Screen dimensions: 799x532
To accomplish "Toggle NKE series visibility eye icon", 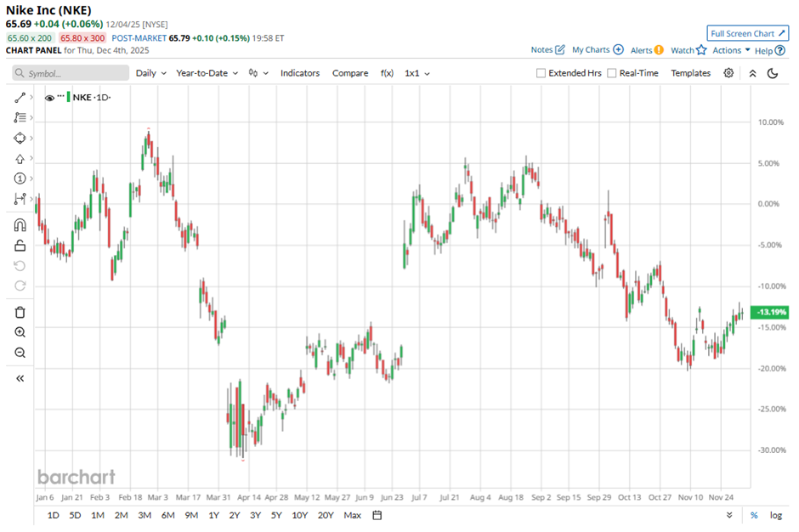I will point(49,98).
